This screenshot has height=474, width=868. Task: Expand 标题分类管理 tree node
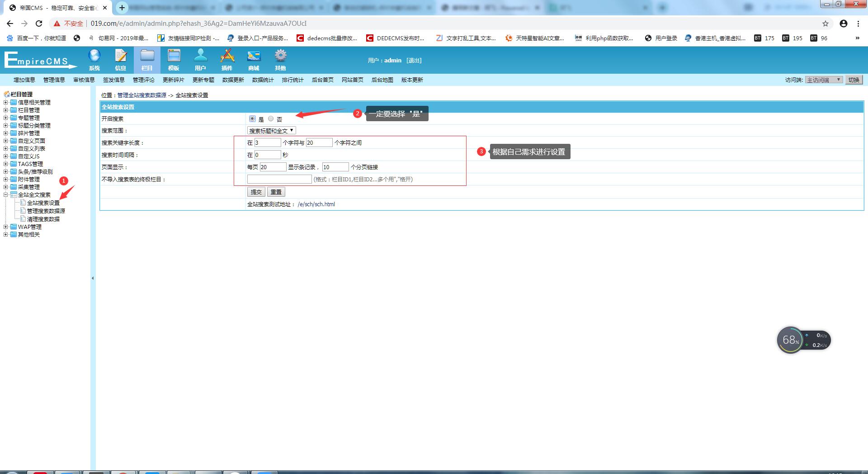coord(6,125)
